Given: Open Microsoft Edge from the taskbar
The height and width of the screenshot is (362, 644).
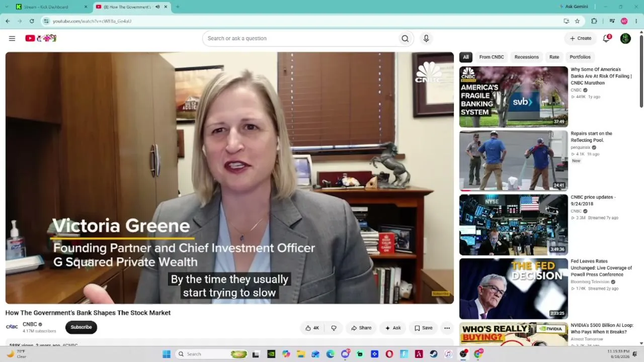Looking at the screenshot, I should click(x=330, y=354).
